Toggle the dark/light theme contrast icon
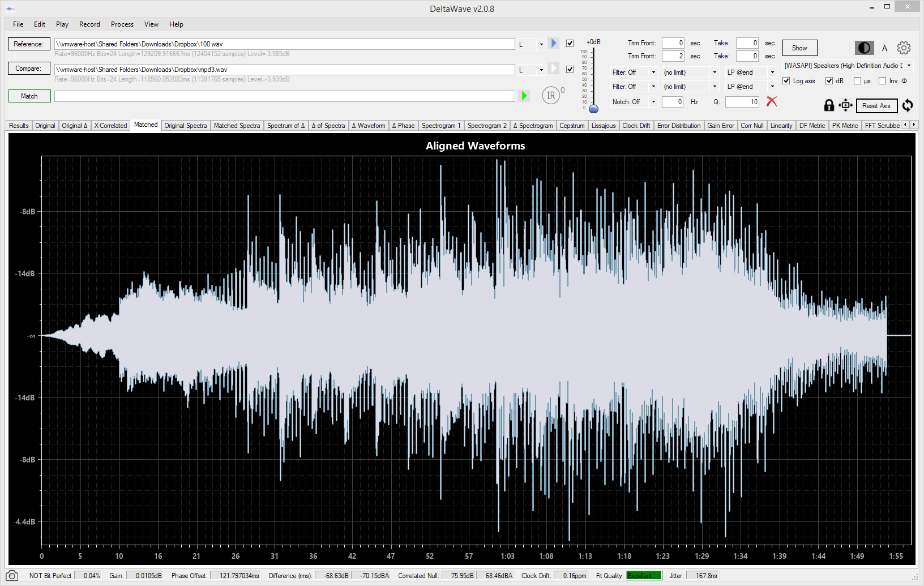 point(864,48)
